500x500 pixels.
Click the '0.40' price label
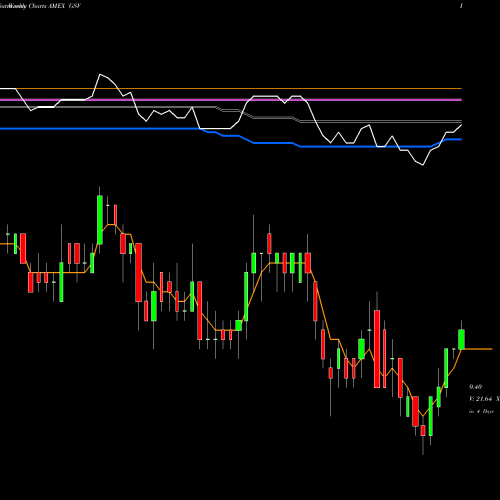click(475, 387)
